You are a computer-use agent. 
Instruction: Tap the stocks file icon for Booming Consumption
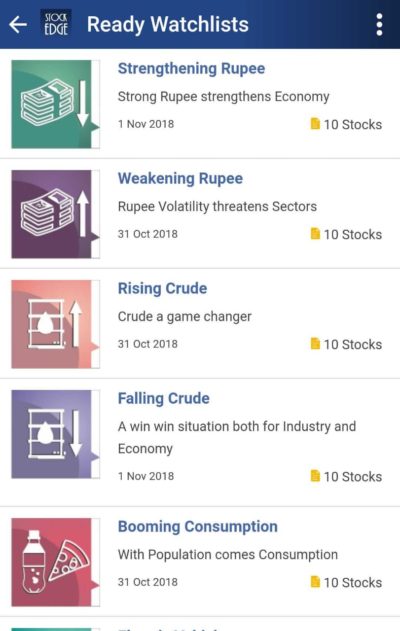click(x=315, y=582)
